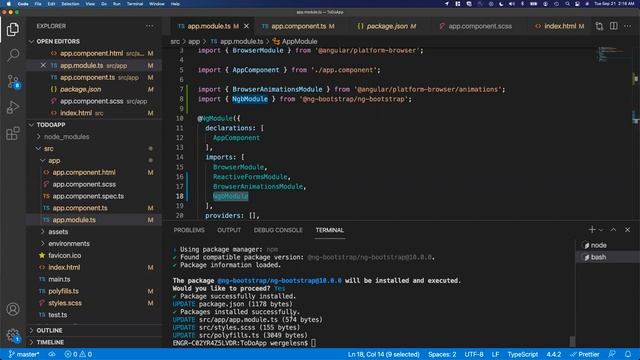Close app.module.ts in the Open Editors list
The width and height of the screenshot is (640, 360).
[43, 65]
